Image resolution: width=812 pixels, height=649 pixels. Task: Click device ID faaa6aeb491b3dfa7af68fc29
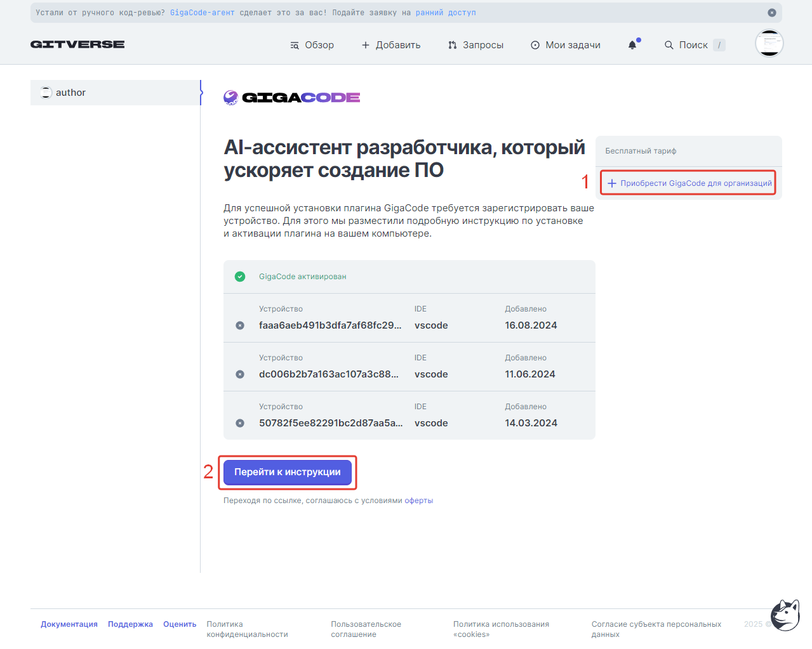[x=330, y=325]
